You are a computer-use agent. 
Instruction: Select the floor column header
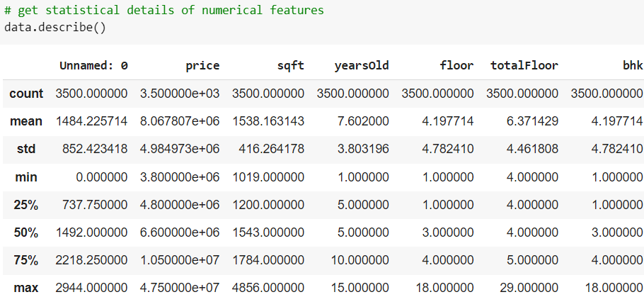tap(456, 65)
